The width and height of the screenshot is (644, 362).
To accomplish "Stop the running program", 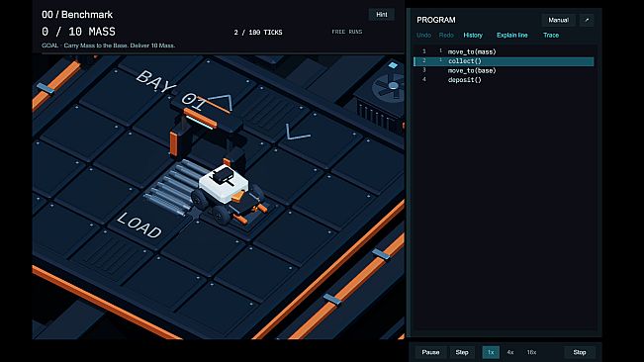I will [x=579, y=352].
